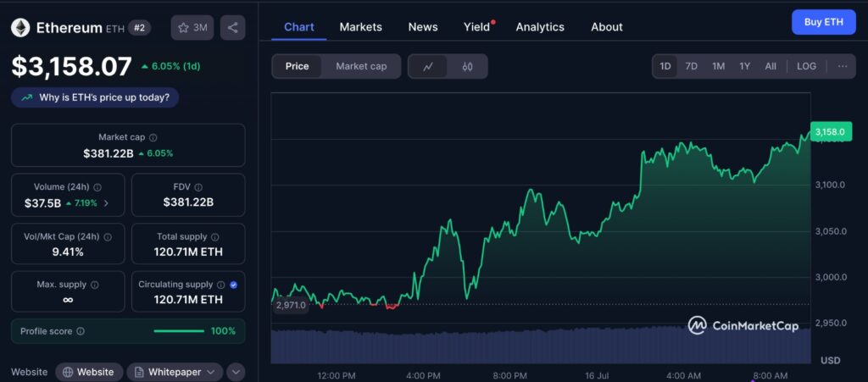The height and width of the screenshot is (382, 868).
Task: Set chart range to 1Y
Action: [x=744, y=66]
